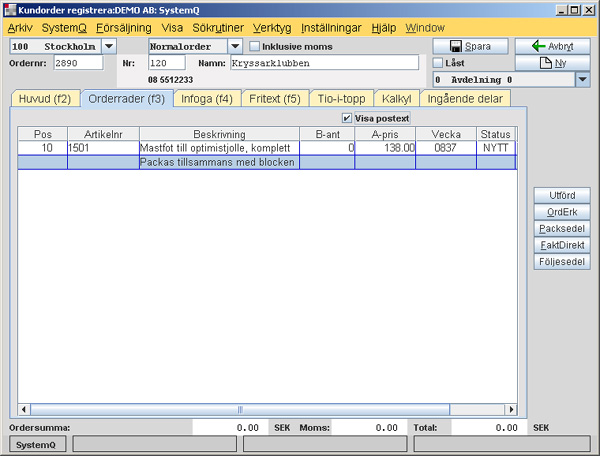Click the B-ant column header
Viewport: 600px width, 456px height.
tap(327, 134)
